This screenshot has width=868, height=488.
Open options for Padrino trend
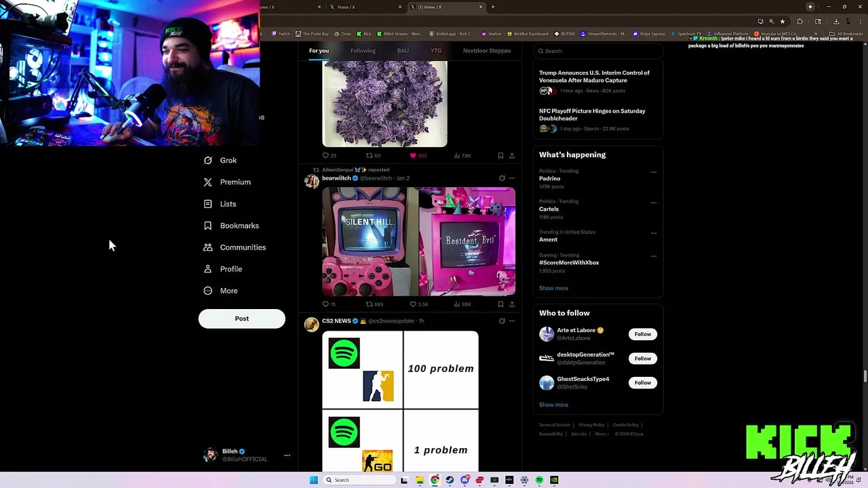pos(654,172)
